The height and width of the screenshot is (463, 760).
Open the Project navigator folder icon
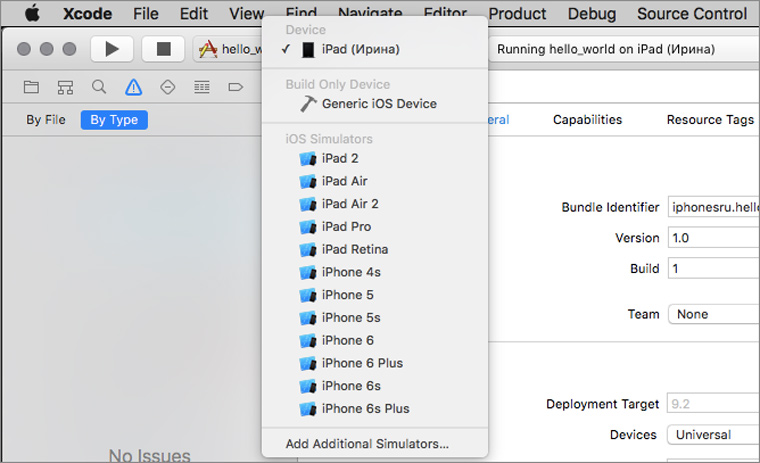point(32,87)
